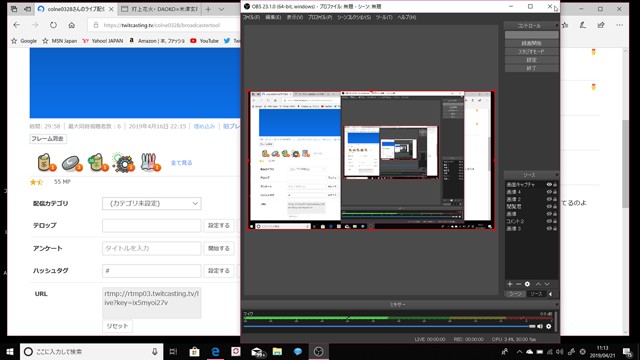Click 設定する next to テロップ
Screen dimensions: 640x360
(x=219, y=225)
